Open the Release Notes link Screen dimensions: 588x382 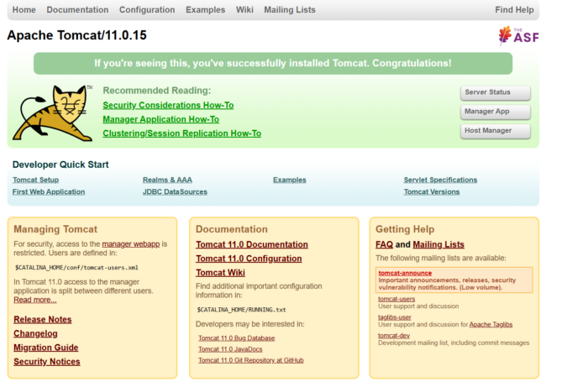[x=43, y=319]
